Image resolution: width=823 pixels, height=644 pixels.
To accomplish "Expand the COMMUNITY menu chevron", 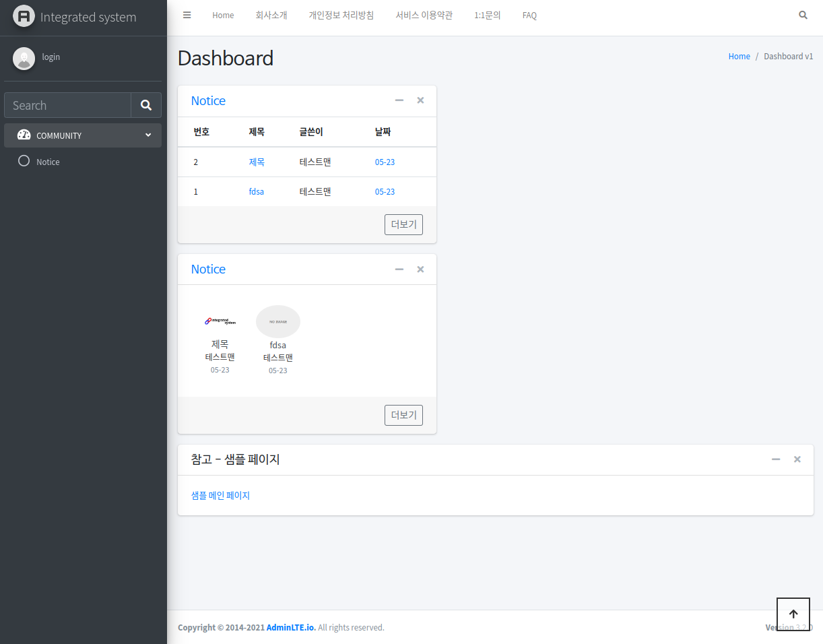I will point(148,135).
